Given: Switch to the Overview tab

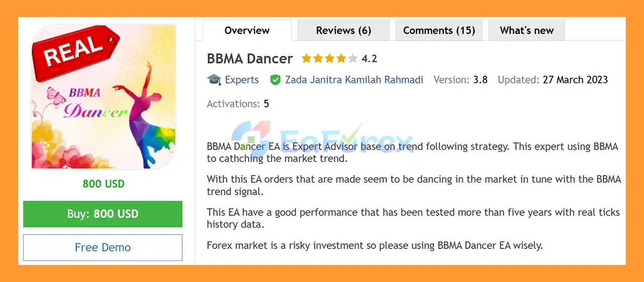Looking at the screenshot, I should coord(247,30).
